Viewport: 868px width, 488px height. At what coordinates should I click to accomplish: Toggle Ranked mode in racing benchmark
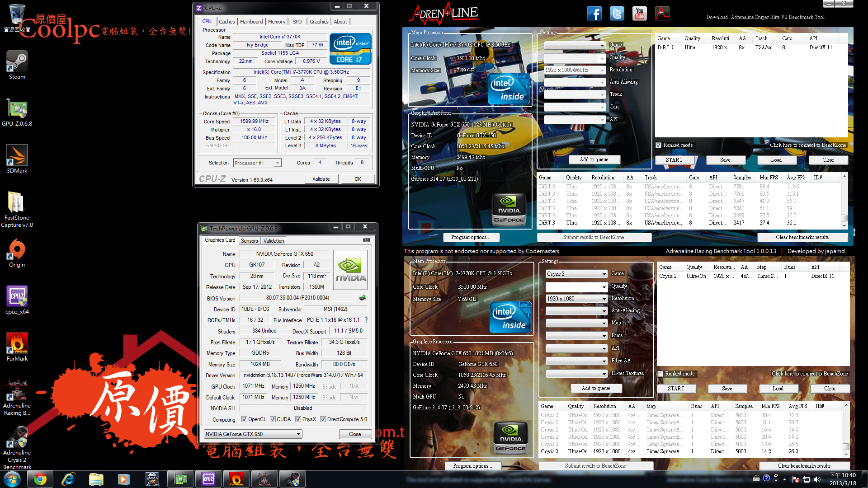659,145
